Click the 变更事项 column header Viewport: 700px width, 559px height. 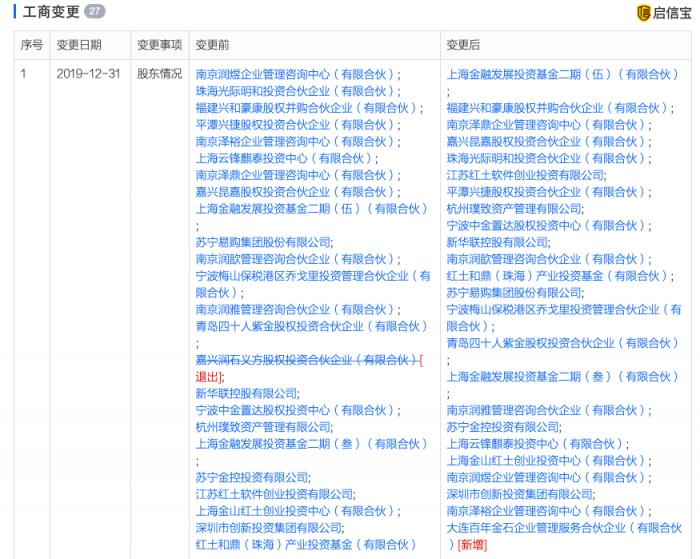point(159,45)
